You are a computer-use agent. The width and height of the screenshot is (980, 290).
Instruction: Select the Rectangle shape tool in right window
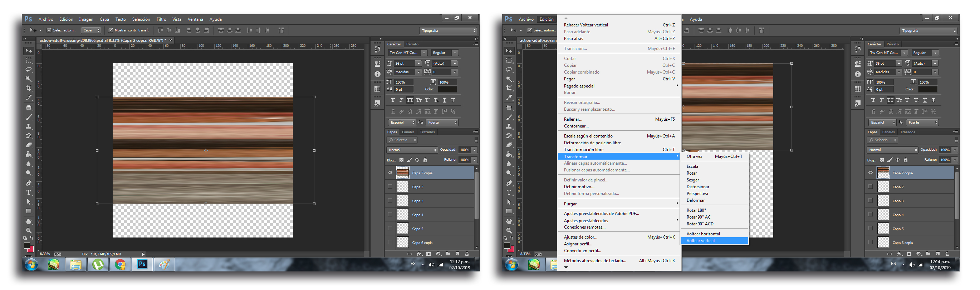(509, 211)
